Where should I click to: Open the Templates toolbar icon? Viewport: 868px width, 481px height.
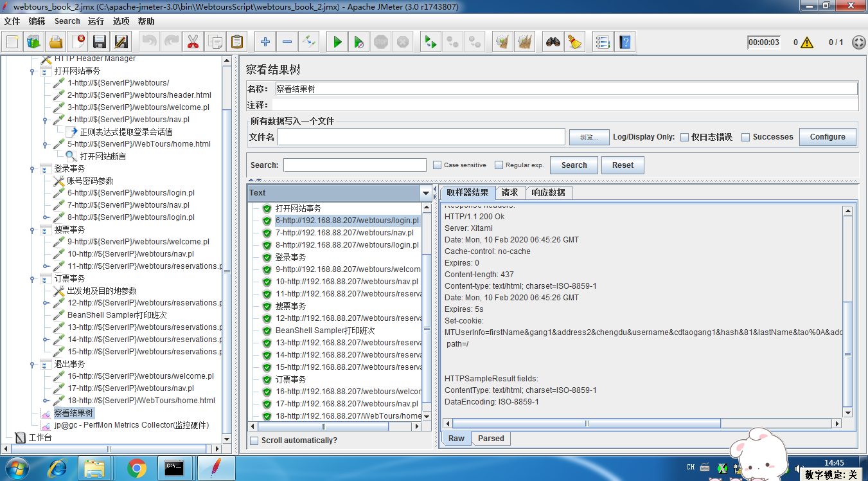(x=34, y=42)
